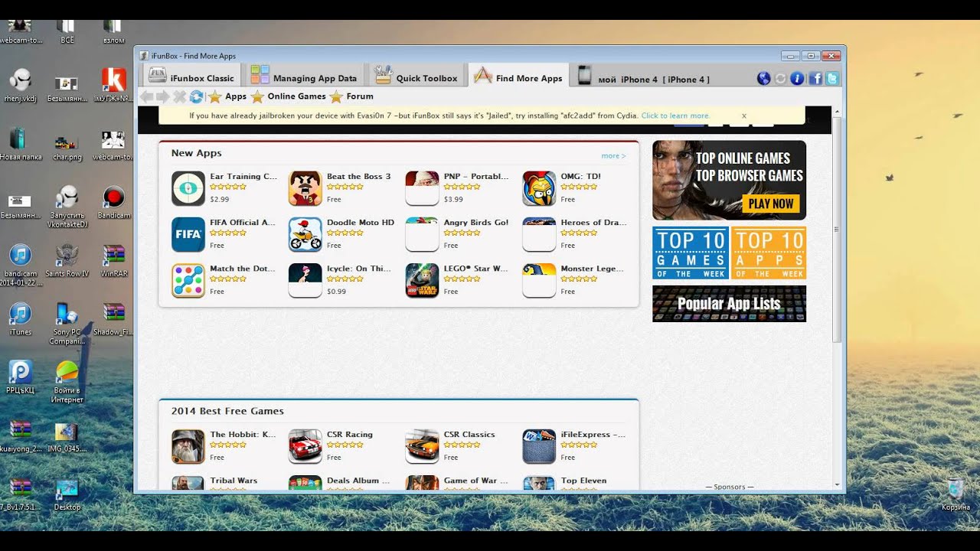Open the Recycle Bin on desktop
The image size is (980, 551).
click(955, 494)
